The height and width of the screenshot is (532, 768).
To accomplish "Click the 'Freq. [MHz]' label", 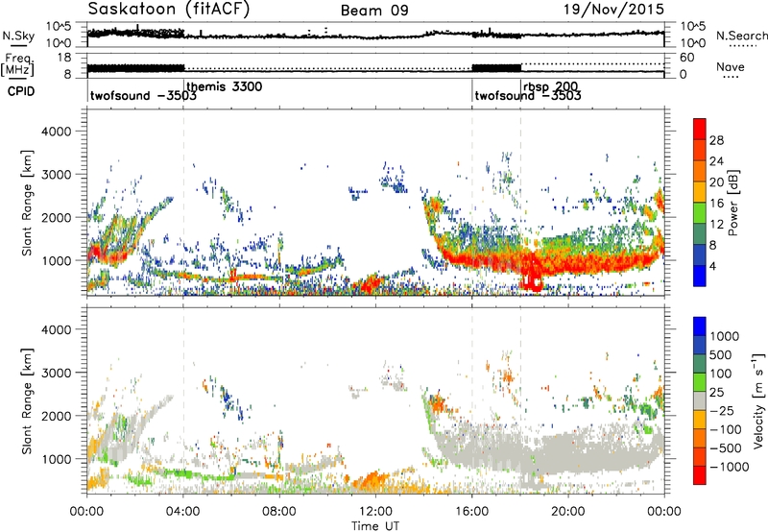I will (x=17, y=64).
